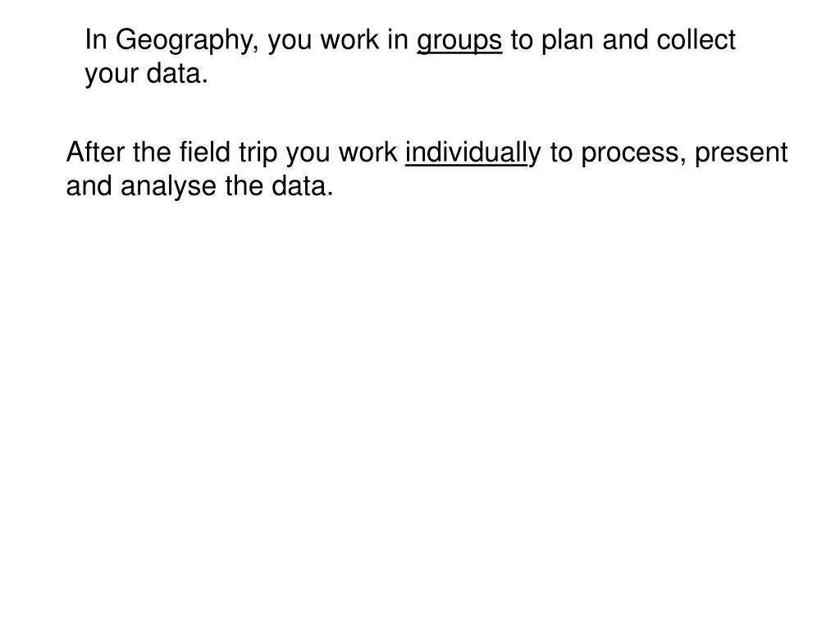Click the word "the" before "field trip"
Viewport: 840px width, 630px height.
tap(152, 152)
